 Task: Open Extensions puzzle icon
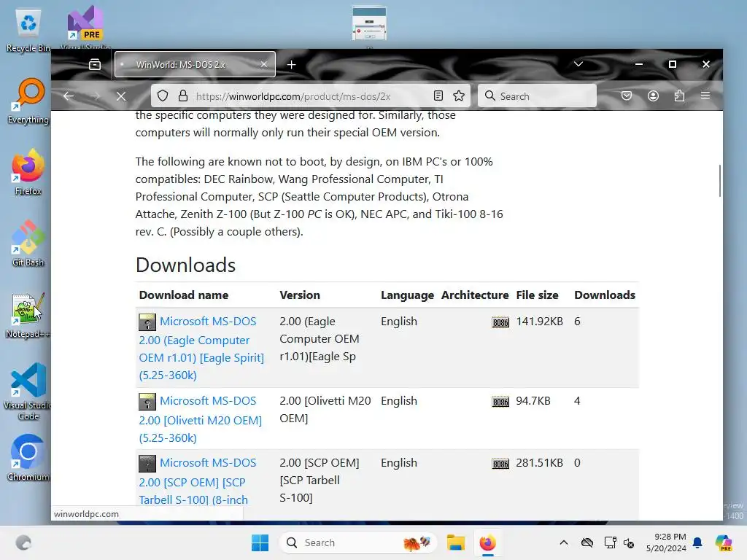pos(679,96)
